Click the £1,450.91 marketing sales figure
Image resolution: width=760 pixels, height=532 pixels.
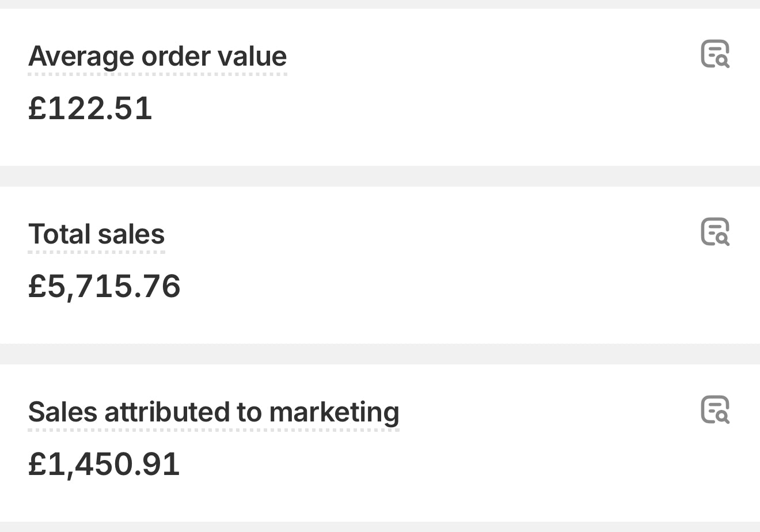104,464
